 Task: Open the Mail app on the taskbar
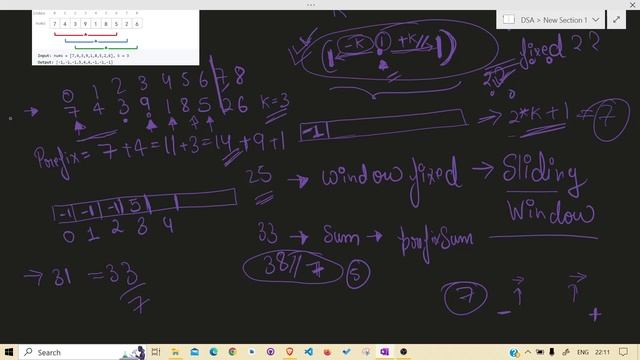(x=195, y=352)
